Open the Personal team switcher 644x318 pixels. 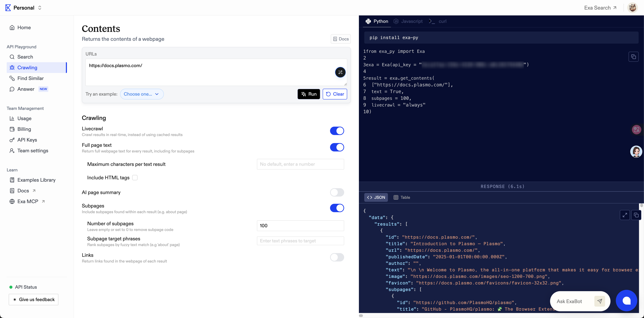click(28, 8)
